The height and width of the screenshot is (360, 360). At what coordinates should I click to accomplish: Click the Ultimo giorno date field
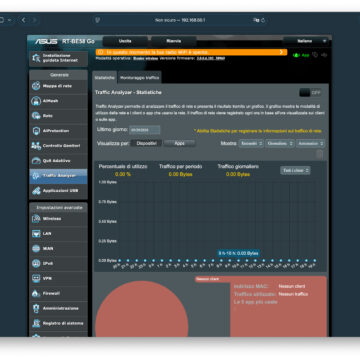click(x=145, y=130)
